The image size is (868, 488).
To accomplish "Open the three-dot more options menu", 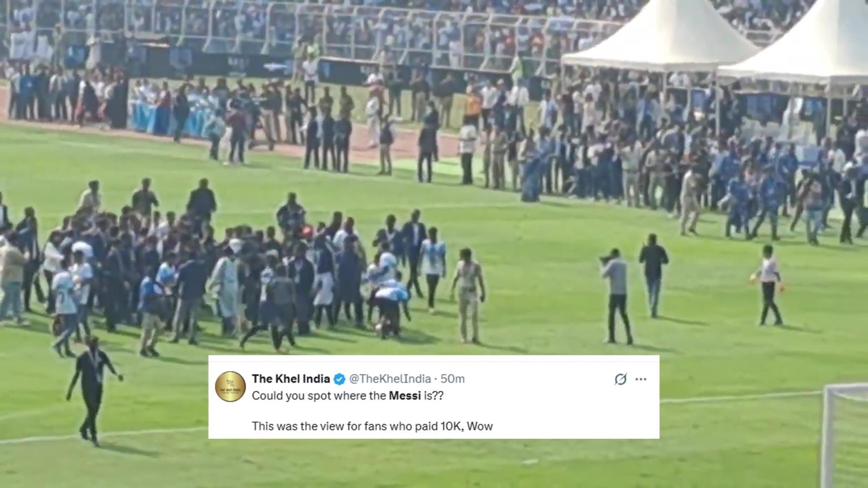I will (641, 379).
